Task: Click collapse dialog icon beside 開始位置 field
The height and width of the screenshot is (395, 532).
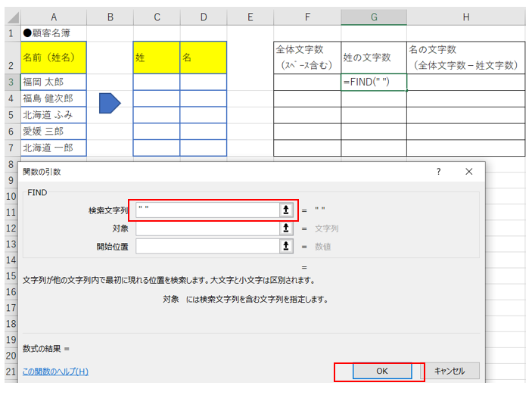Action: pyautogui.click(x=286, y=245)
